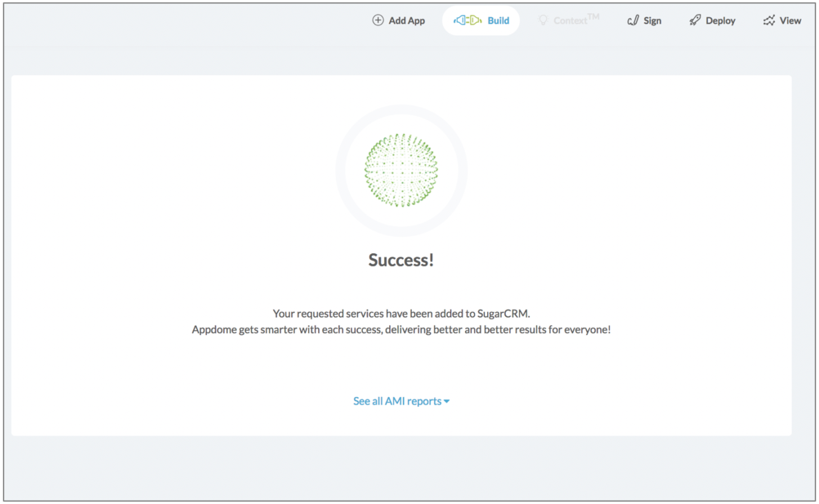Click the Success heading text
The height and width of the screenshot is (504, 819).
(401, 260)
